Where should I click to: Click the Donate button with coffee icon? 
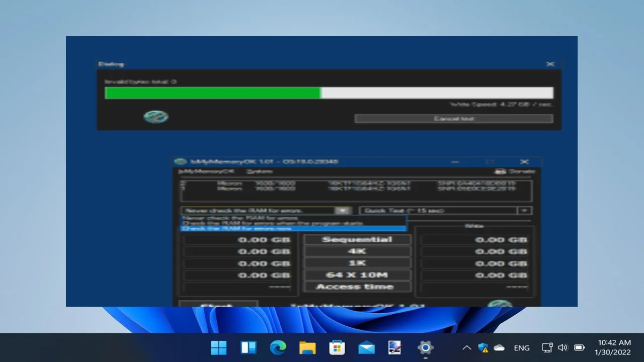(x=515, y=171)
